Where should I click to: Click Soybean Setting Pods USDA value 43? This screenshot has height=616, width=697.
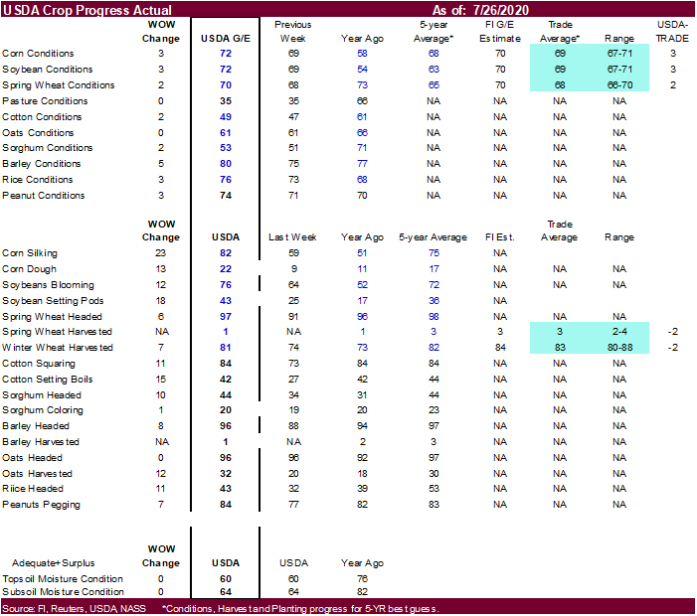[226, 301]
